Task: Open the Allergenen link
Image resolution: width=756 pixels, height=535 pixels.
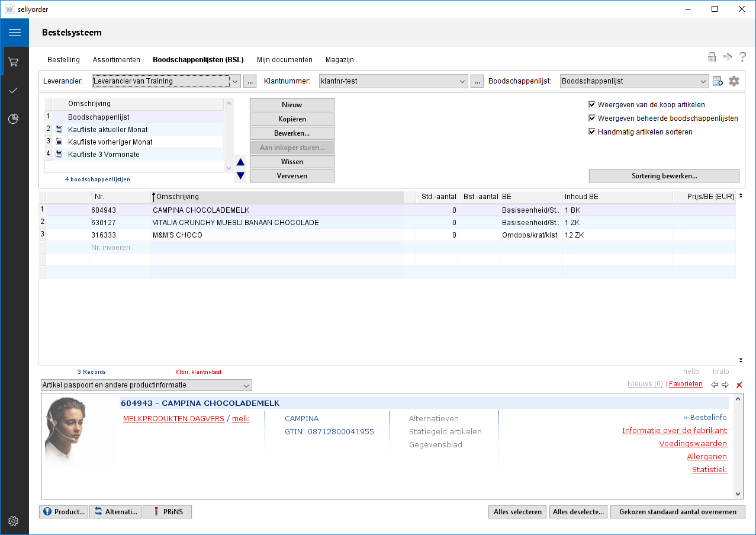Action: click(707, 457)
